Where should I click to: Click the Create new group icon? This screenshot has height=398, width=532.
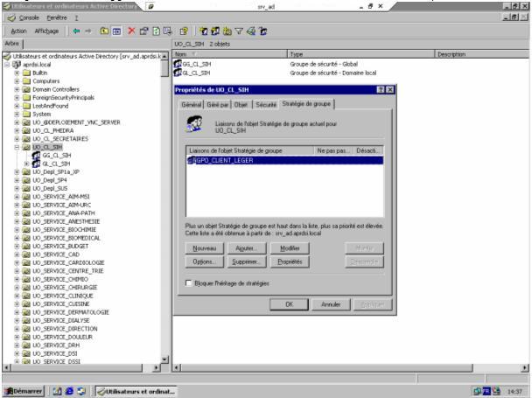215,31
